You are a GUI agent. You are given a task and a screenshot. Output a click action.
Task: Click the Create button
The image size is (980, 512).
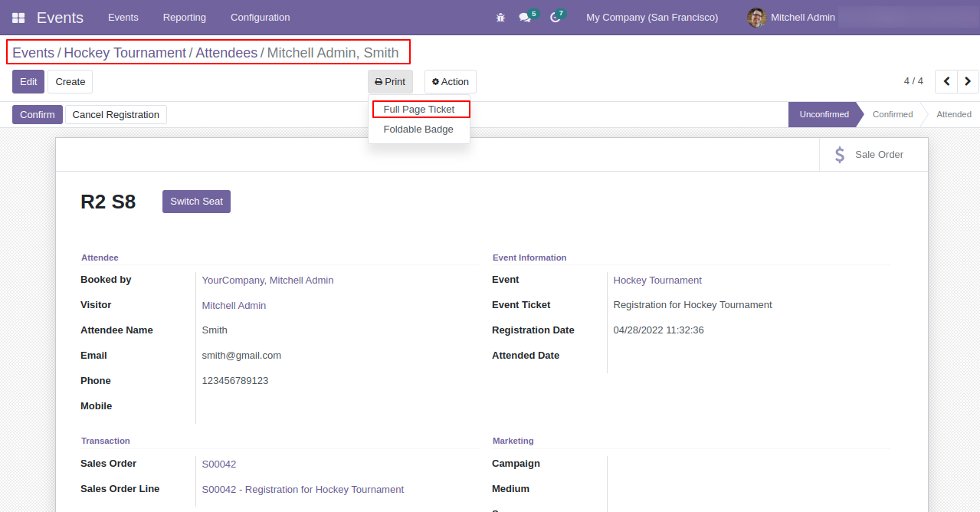70,82
